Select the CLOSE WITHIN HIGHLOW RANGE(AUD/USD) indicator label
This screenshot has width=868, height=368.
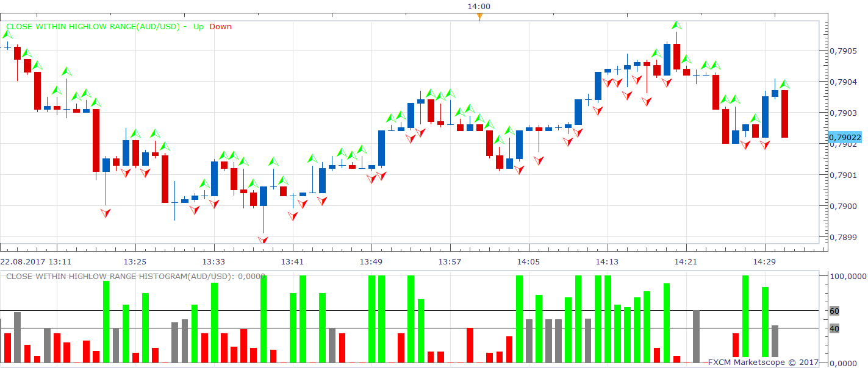94,26
